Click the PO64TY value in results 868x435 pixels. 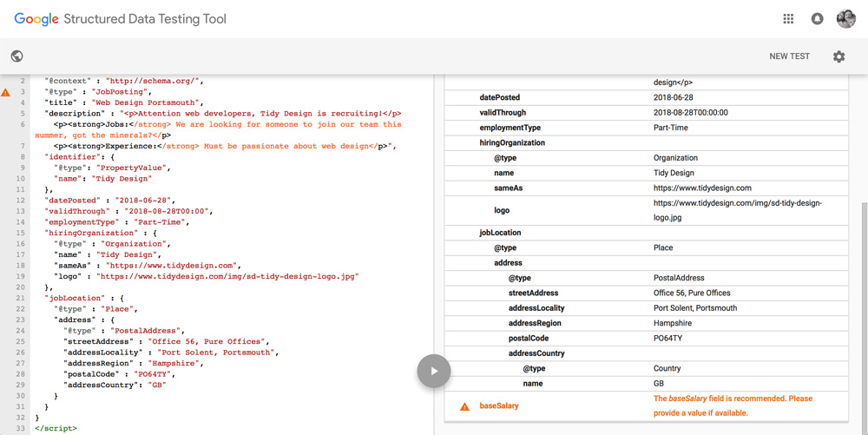tap(668, 338)
